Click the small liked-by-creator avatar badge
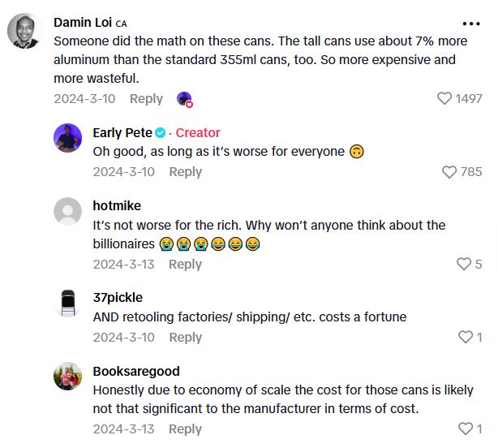The width and height of the screenshot is (498, 448). pyautogui.click(x=185, y=99)
